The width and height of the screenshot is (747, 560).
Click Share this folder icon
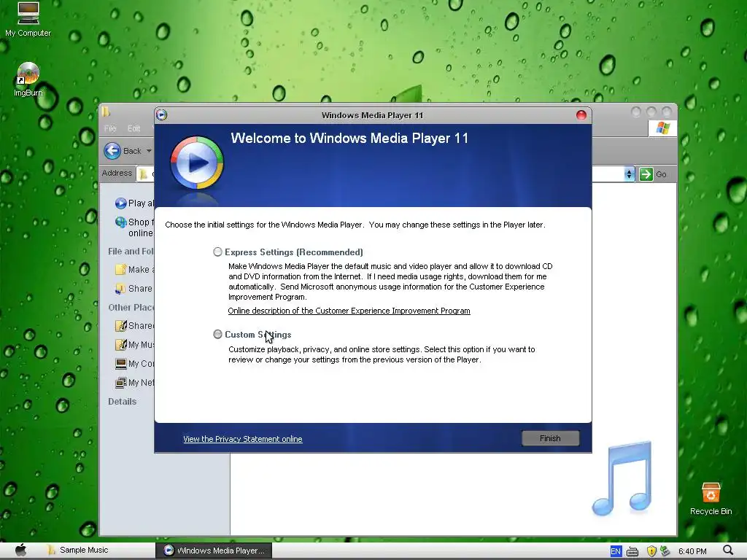(120, 289)
